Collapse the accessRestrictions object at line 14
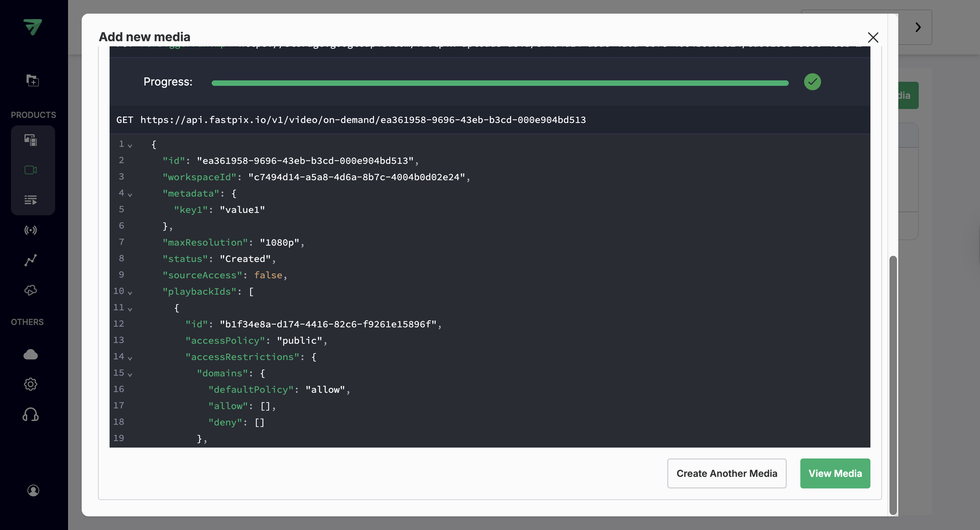Viewport: 980px width, 530px height. coord(130,358)
